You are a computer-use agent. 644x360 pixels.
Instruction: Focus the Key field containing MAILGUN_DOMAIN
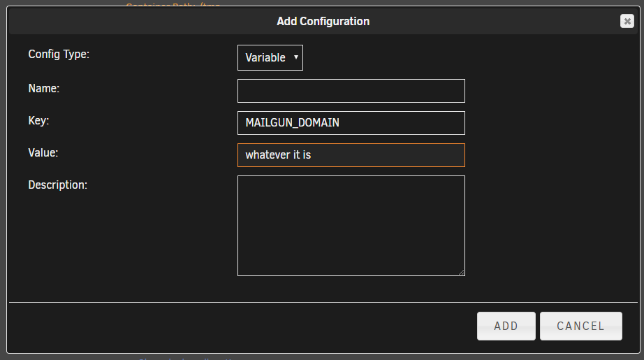point(351,123)
